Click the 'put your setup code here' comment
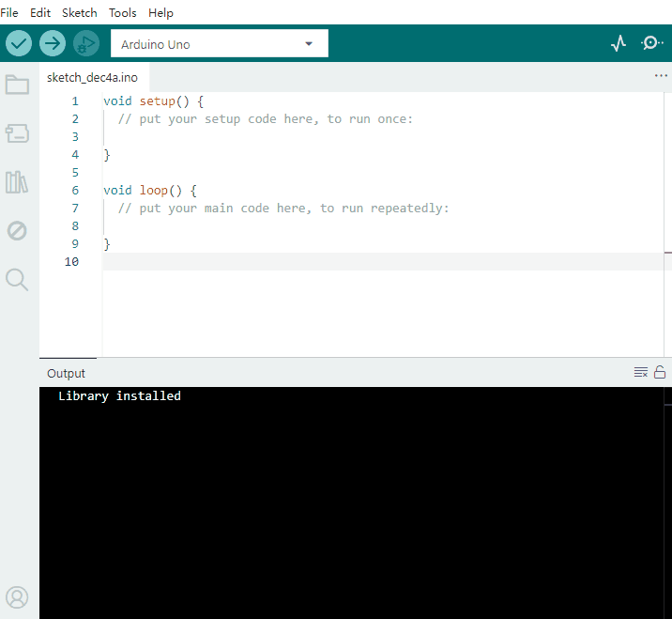The width and height of the screenshot is (672, 619). (266, 119)
